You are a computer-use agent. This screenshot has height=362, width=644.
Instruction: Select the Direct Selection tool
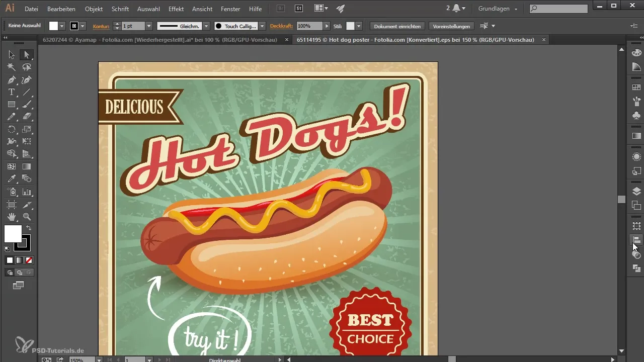point(27,55)
